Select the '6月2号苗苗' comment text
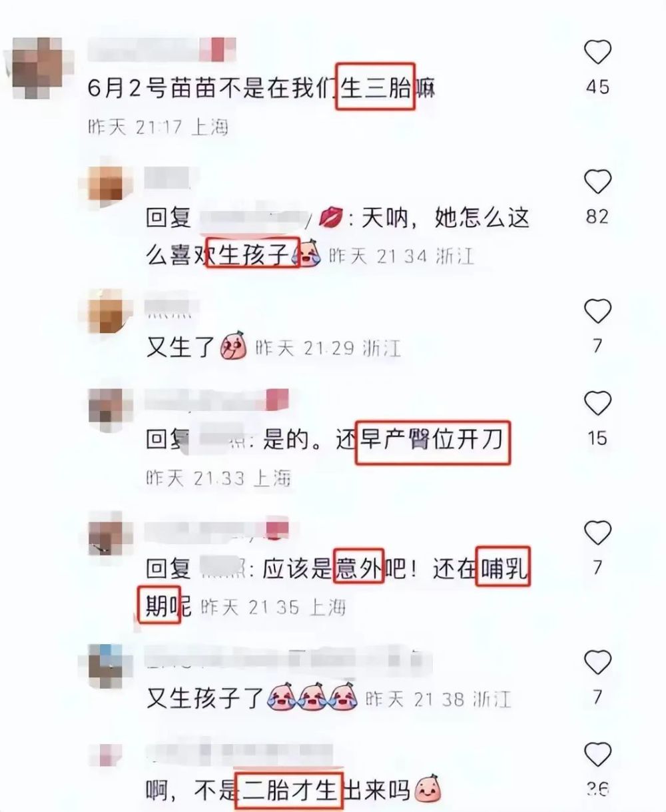The height and width of the screenshot is (812, 666). tap(261, 89)
